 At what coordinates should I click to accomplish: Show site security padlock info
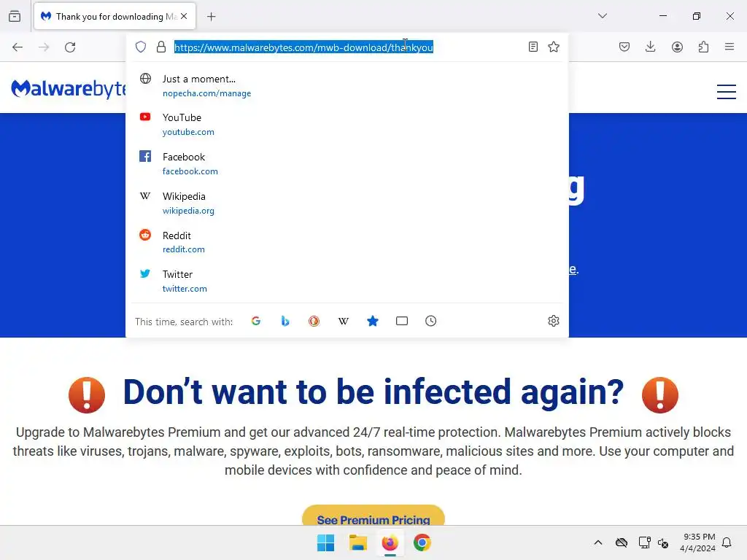pyautogui.click(x=161, y=47)
